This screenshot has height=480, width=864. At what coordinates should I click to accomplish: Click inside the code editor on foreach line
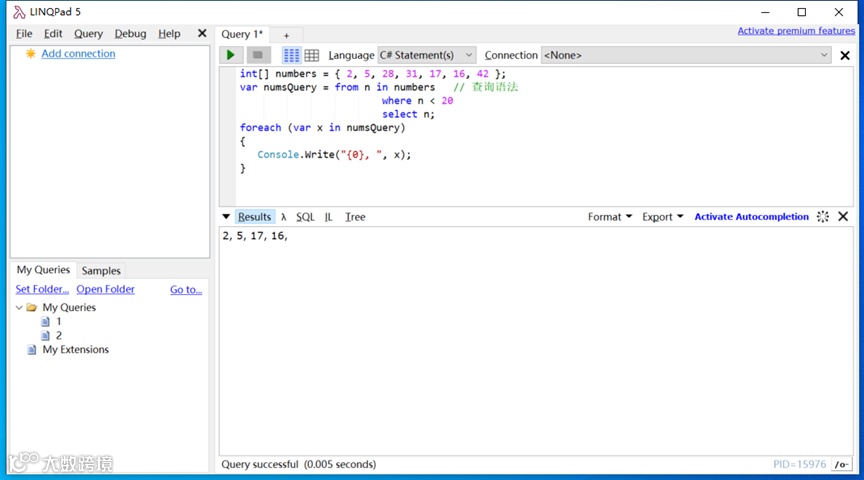pyautogui.click(x=322, y=128)
